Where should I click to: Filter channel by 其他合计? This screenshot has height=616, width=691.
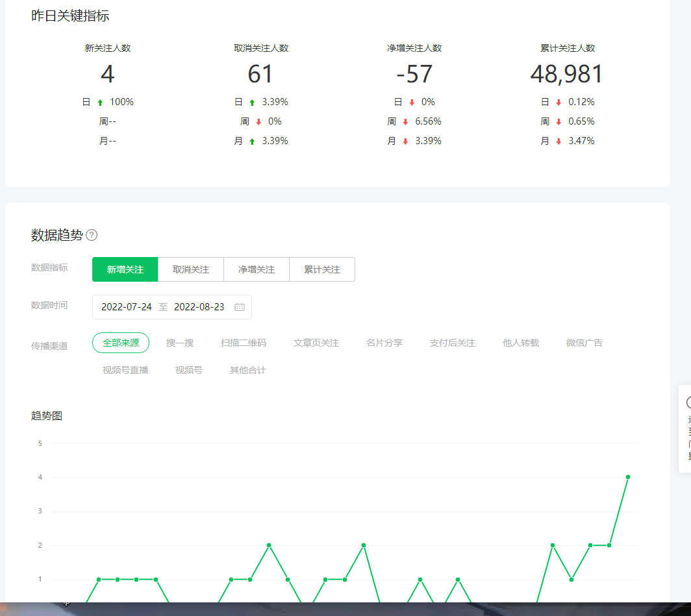[247, 370]
